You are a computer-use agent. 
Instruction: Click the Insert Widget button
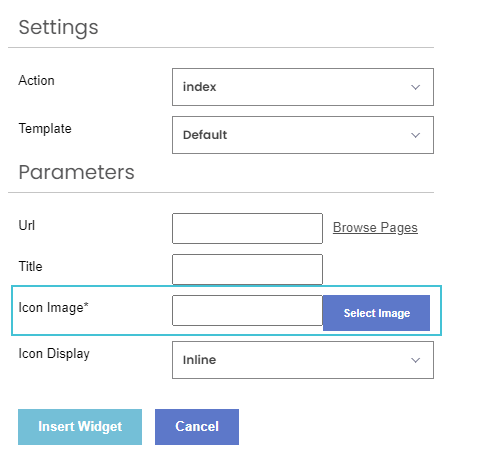[x=80, y=427]
